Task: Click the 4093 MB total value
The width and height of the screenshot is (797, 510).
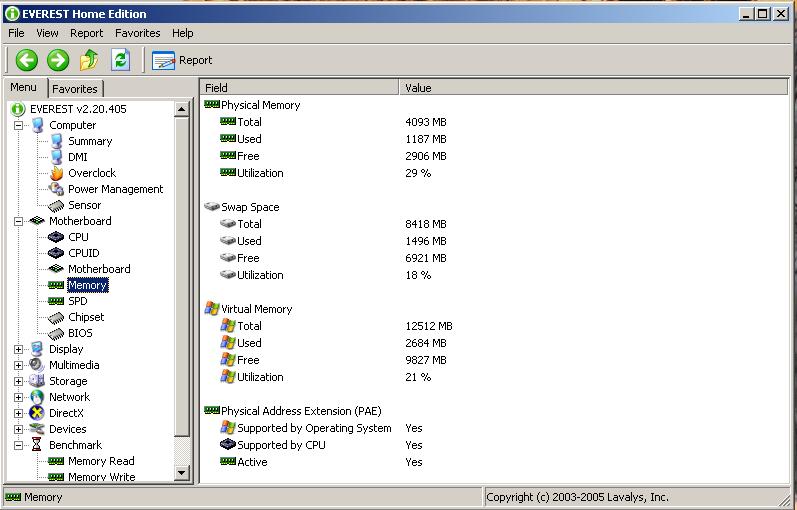Action: click(426, 122)
